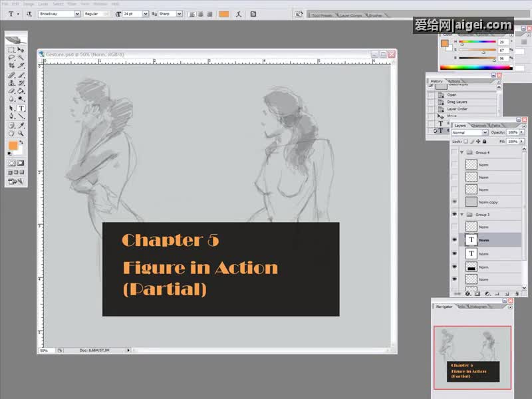532x399 pixels.
Task: Pick the Lasso tool
Action: pyautogui.click(x=12, y=57)
